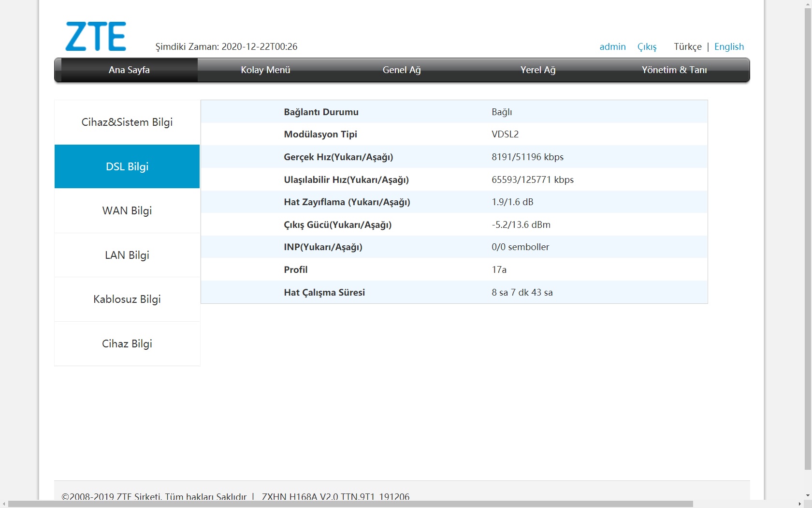Open Kablosuz Bilgi in the sidebar
This screenshot has width=812, height=508.
[127, 299]
